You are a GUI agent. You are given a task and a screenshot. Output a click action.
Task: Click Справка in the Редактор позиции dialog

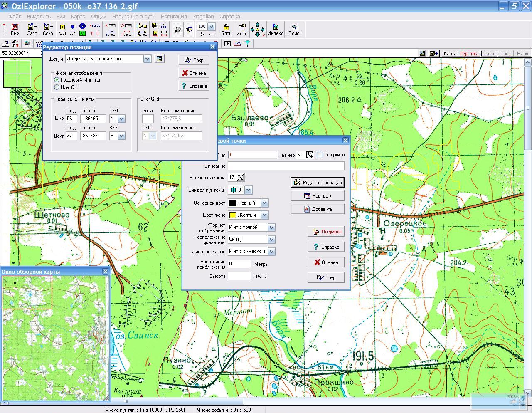coord(194,86)
